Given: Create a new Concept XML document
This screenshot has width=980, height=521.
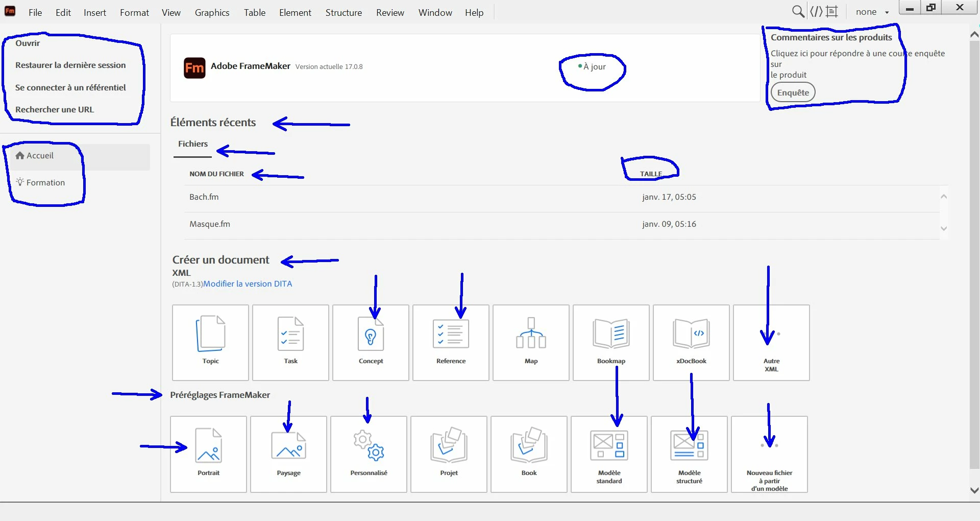Looking at the screenshot, I should coord(371,342).
